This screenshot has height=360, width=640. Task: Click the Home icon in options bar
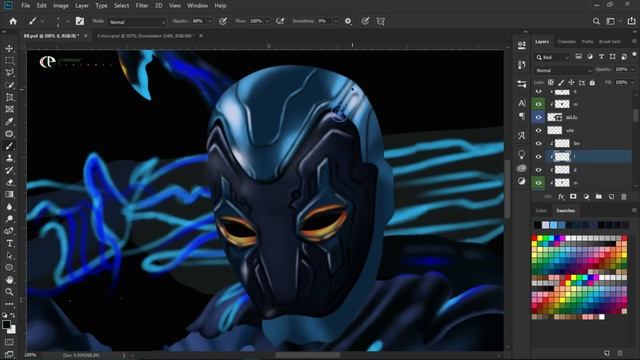pyautogui.click(x=13, y=21)
